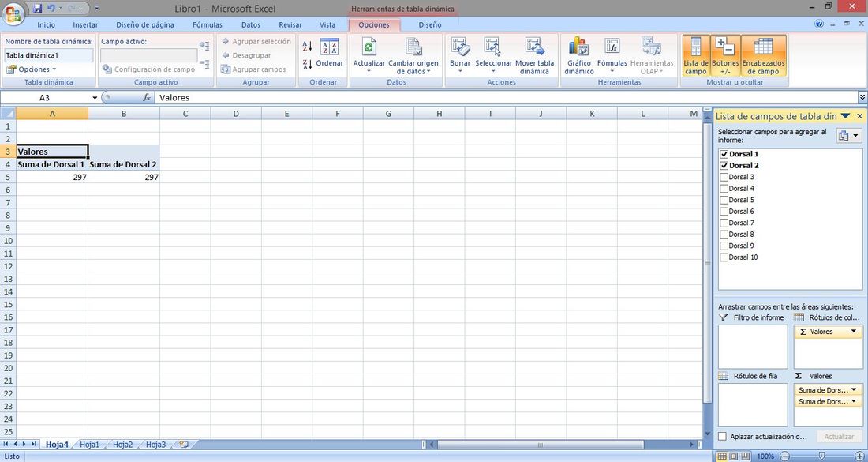Sort ascending A to Z
The height and width of the screenshot is (462, 868).
[308, 47]
